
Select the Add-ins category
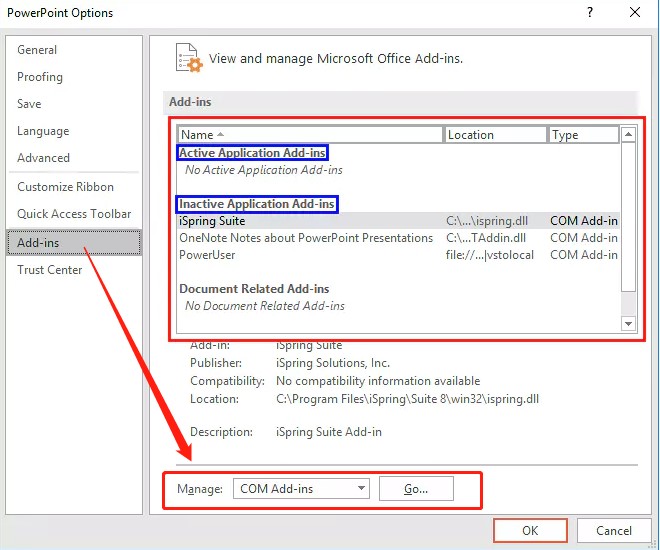74,243
